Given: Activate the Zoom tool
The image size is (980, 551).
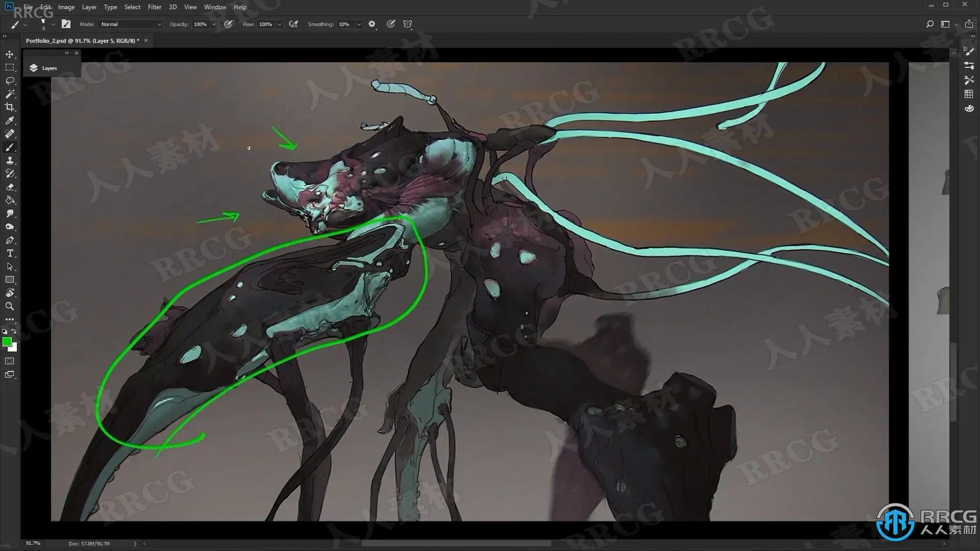Looking at the screenshot, I should point(10,306).
